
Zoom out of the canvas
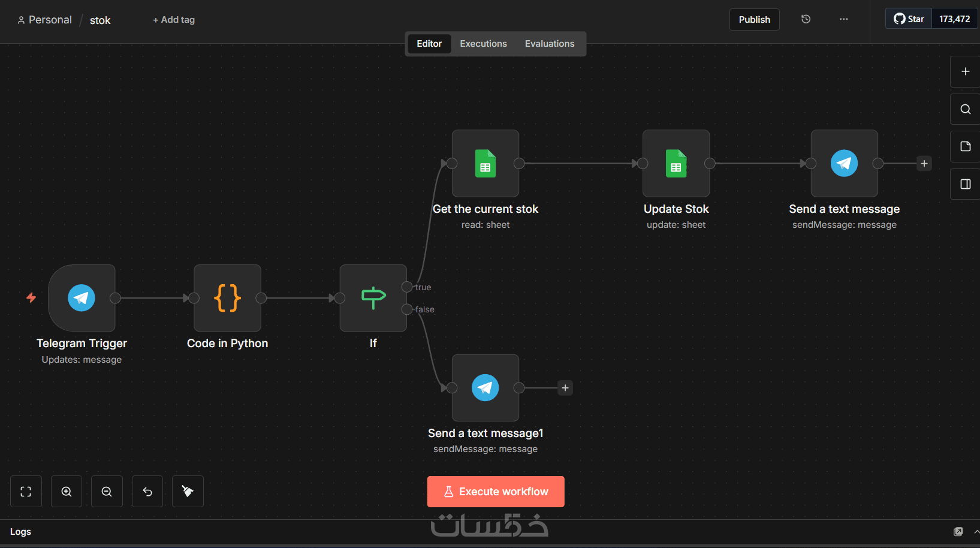pyautogui.click(x=107, y=492)
